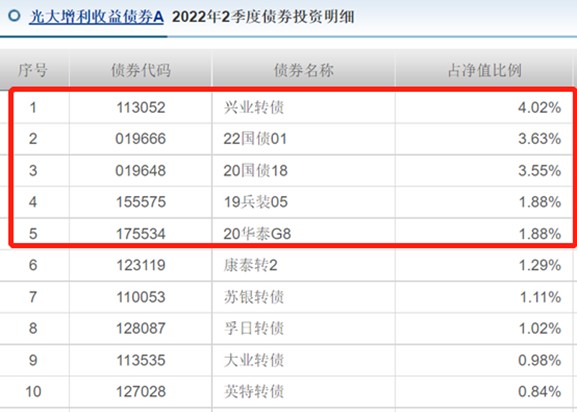Select the 4.02% ratio cell
The height and width of the screenshot is (412, 577).
tap(539, 108)
